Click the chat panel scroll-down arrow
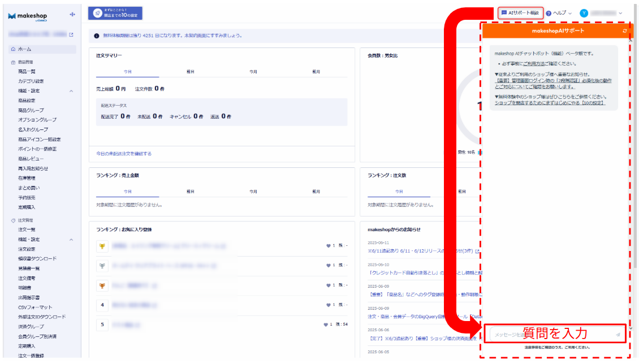Screen dimensions: 639x364 coord(631,328)
